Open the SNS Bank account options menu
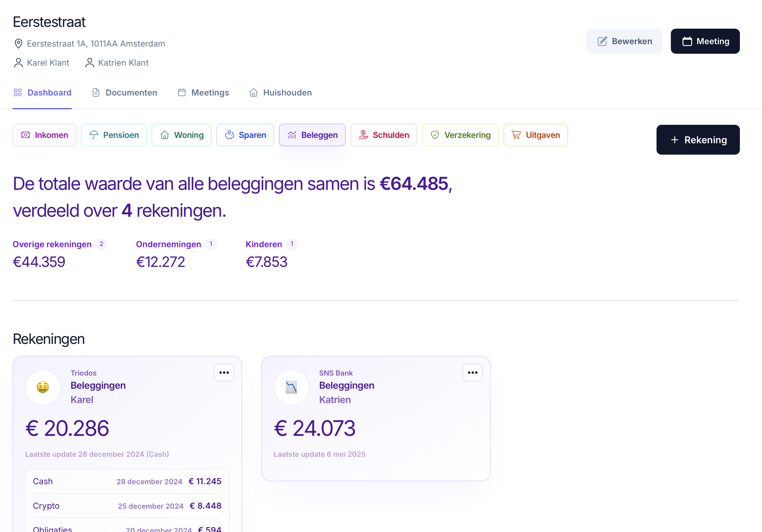Image resolution: width=762 pixels, height=532 pixels. pyautogui.click(x=473, y=373)
